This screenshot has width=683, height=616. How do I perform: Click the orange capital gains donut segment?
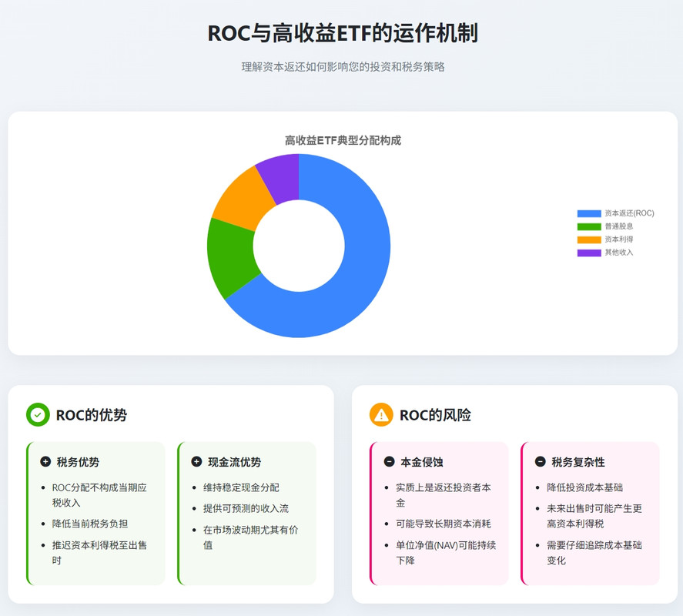click(x=244, y=199)
